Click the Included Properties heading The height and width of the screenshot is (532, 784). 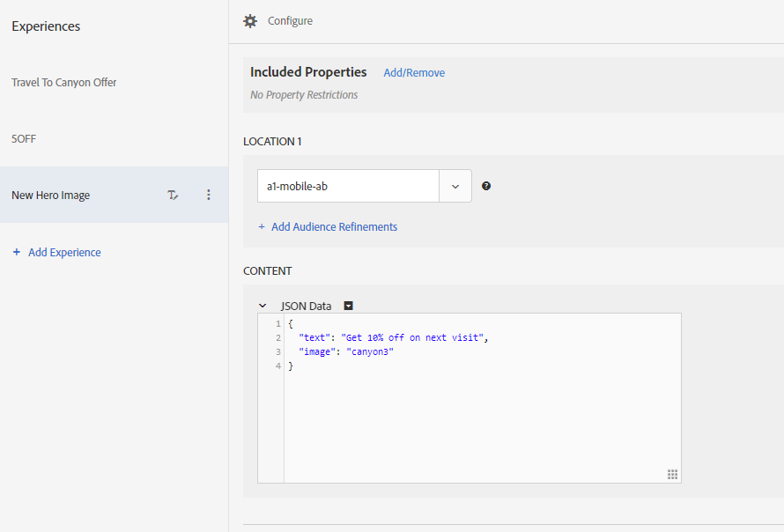pyautogui.click(x=308, y=72)
